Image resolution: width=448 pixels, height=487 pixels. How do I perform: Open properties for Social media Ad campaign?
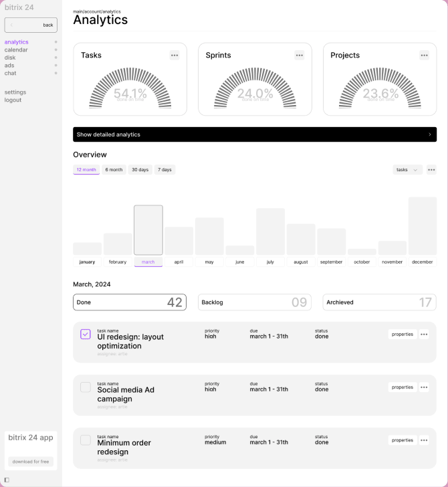pyautogui.click(x=403, y=387)
